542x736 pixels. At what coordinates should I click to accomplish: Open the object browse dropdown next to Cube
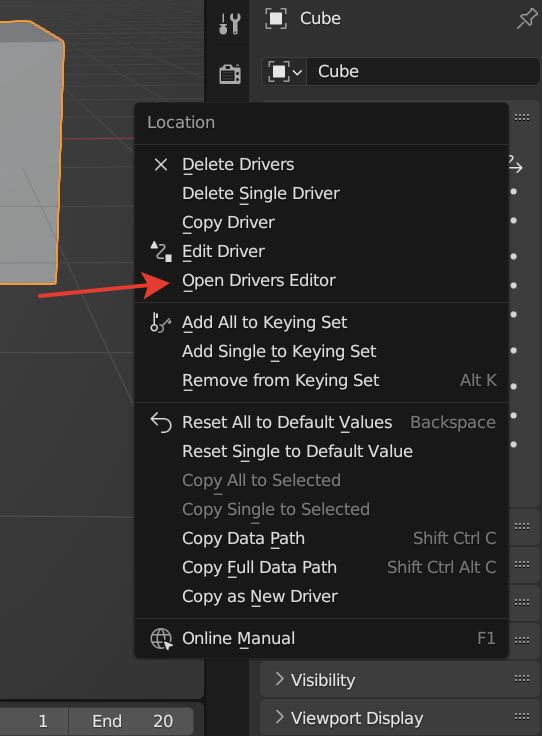click(x=284, y=72)
